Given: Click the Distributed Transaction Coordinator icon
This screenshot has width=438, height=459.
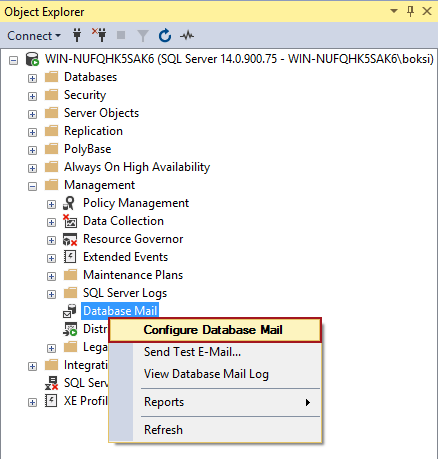Looking at the screenshot, I should coord(70,329).
